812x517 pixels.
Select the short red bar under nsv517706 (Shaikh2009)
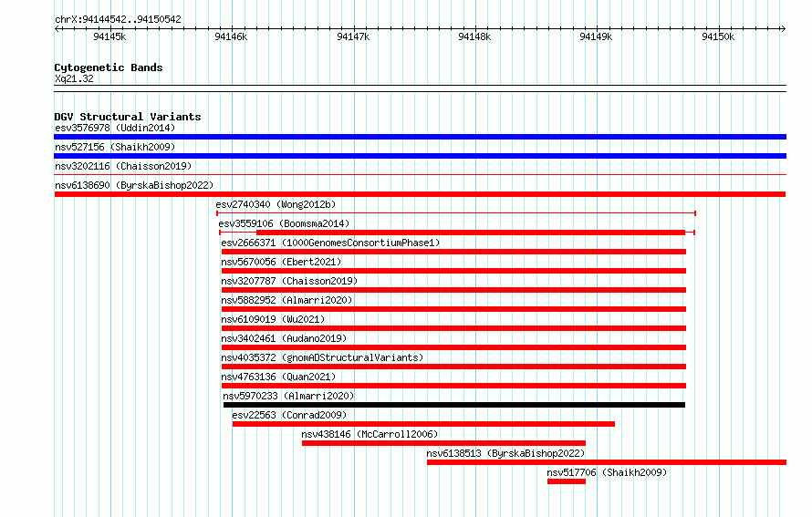tap(567, 481)
